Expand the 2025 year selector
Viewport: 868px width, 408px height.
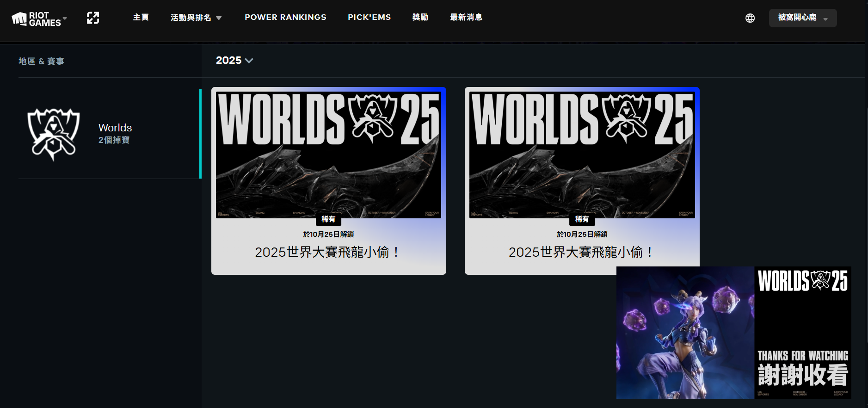(x=234, y=61)
